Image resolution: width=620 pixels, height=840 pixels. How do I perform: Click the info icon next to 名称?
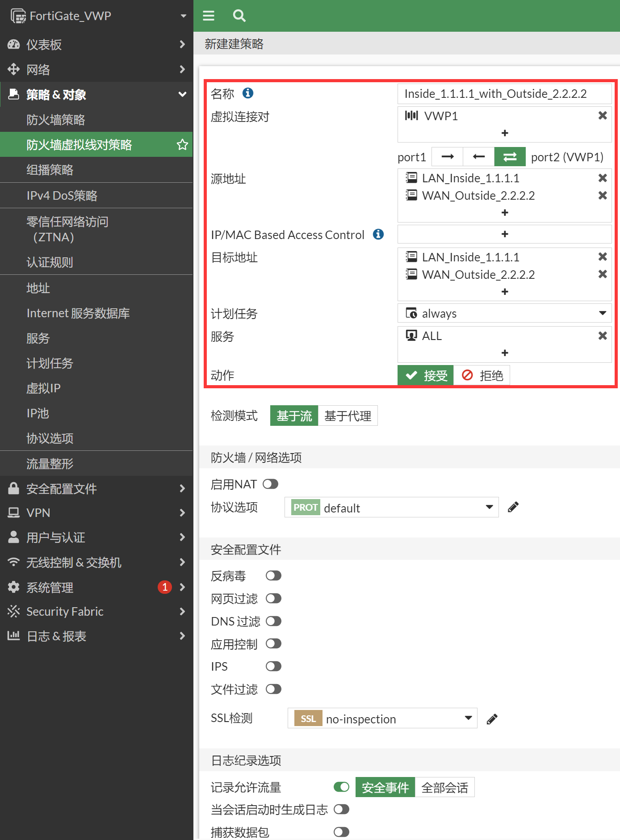point(248,93)
